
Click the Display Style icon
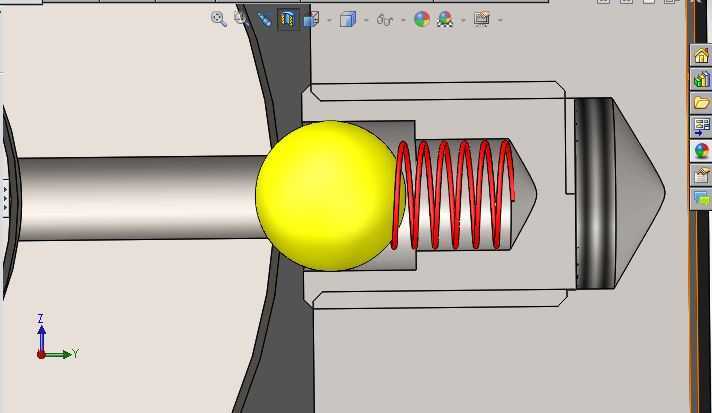pos(348,20)
